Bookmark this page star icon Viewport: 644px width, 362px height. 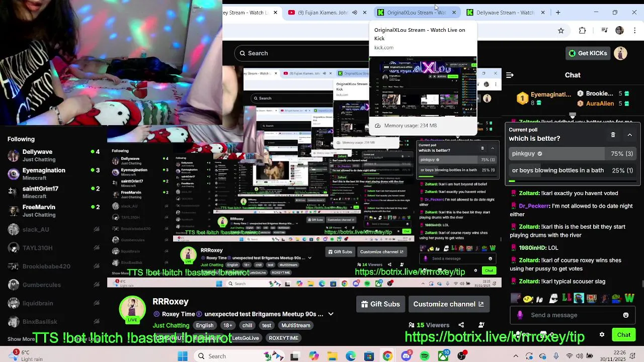tap(561, 31)
